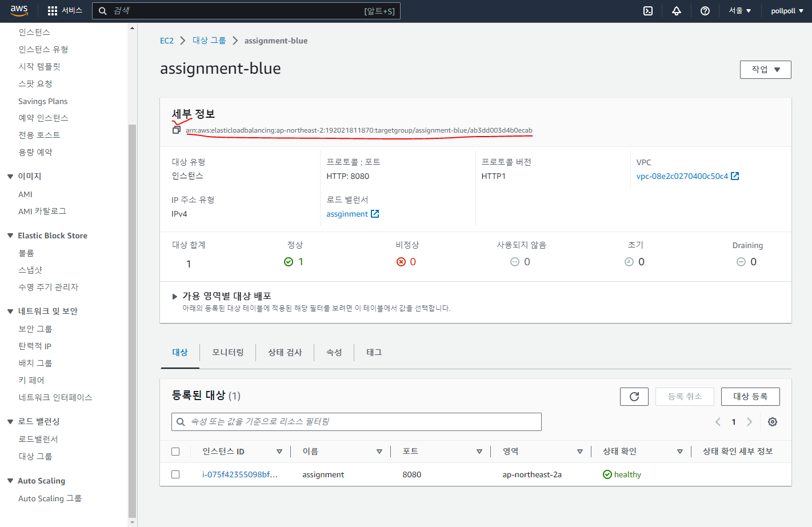Switch to the 대상 tab

pos(180,353)
